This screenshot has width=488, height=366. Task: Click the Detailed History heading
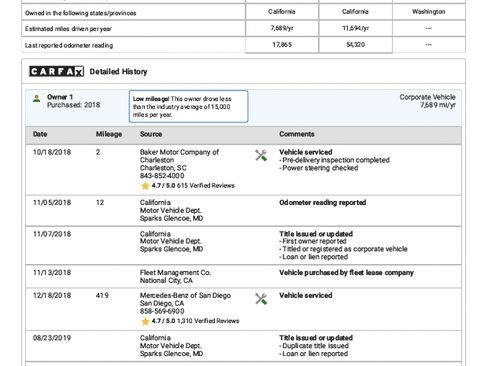pos(118,72)
